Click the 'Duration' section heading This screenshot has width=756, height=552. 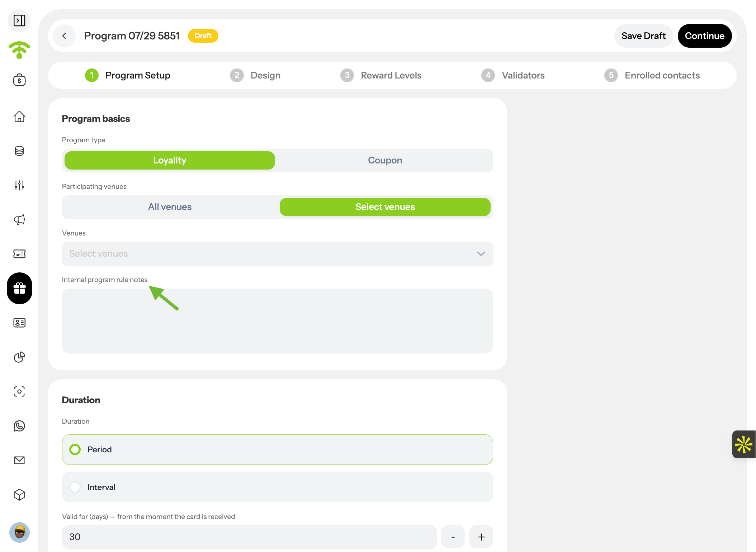(x=81, y=400)
